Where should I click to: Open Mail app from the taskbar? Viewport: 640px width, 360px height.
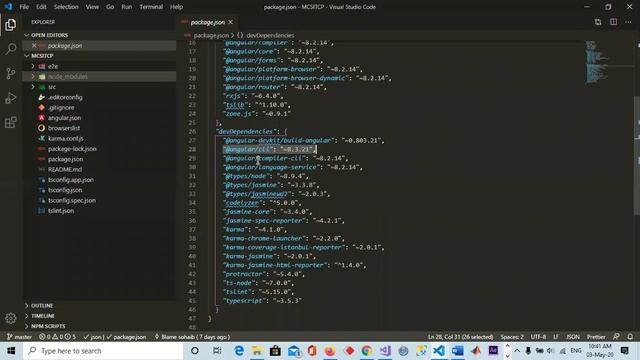click(x=294, y=351)
